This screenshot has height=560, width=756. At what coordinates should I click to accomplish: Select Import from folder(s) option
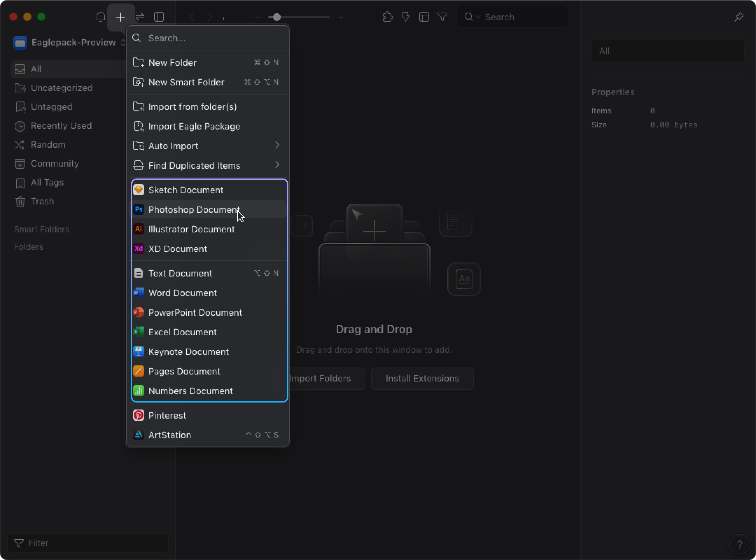click(x=192, y=106)
